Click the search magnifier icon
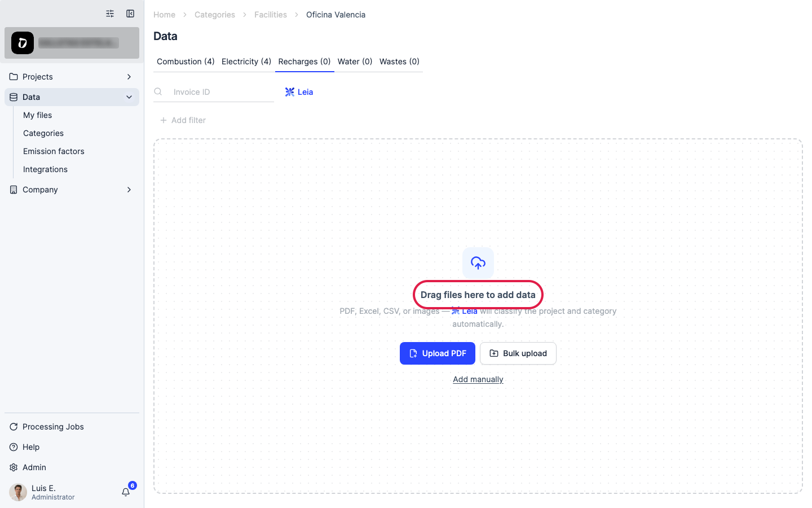 (x=158, y=91)
